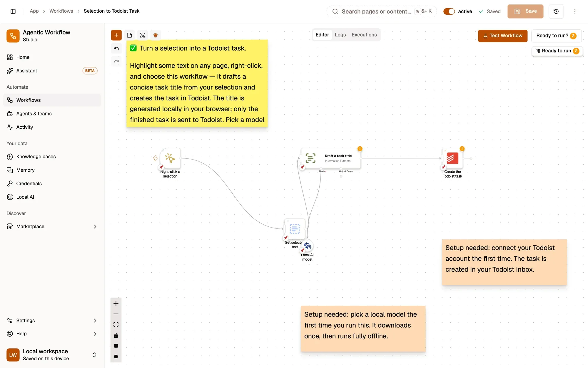Open the Ready to run panel chip
This screenshot has height=368, width=588.
557,51
